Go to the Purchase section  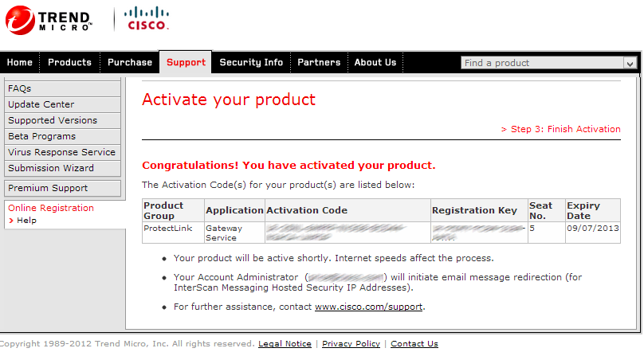(130, 62)
